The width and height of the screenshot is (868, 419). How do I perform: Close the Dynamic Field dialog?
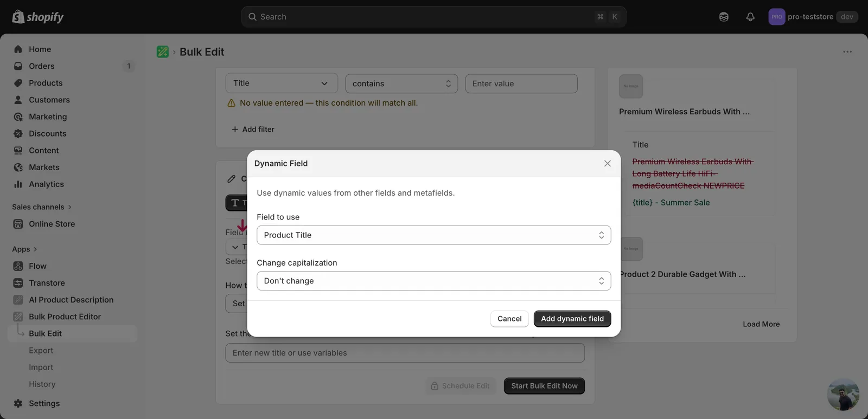[x=608, y=163]
